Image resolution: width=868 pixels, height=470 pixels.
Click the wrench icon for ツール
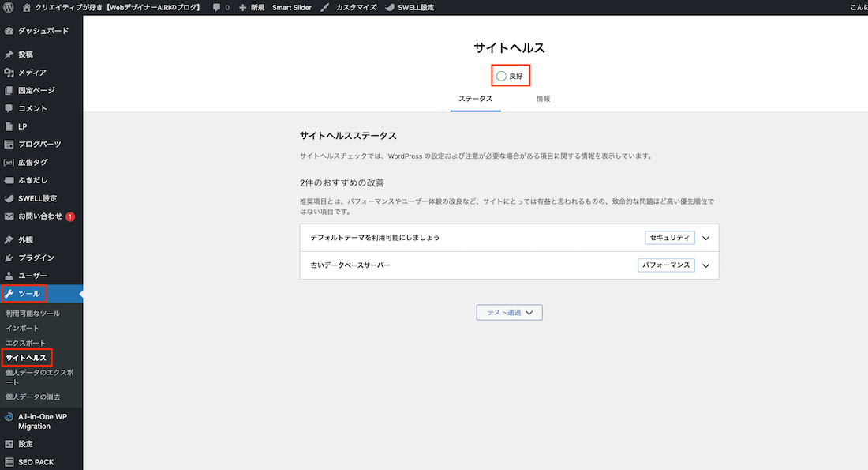pyautogui.click(x=9, y=294)
